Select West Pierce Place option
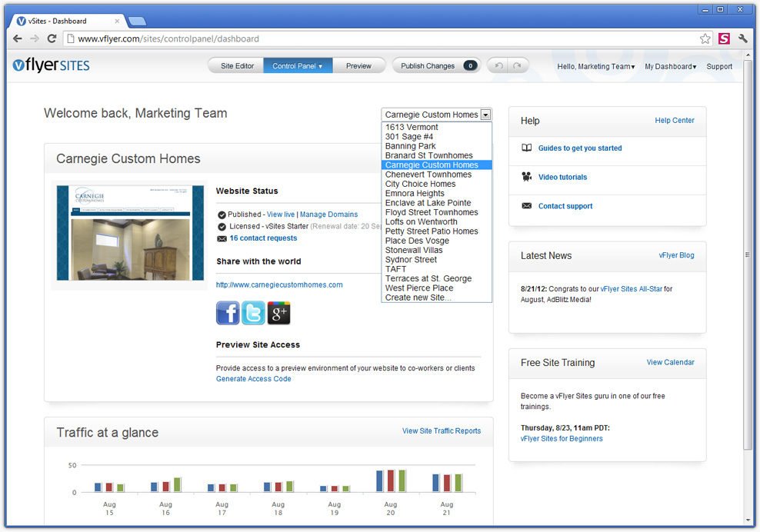Image resolution: width=760 pixels, height=532 pixels. (436, 288)
